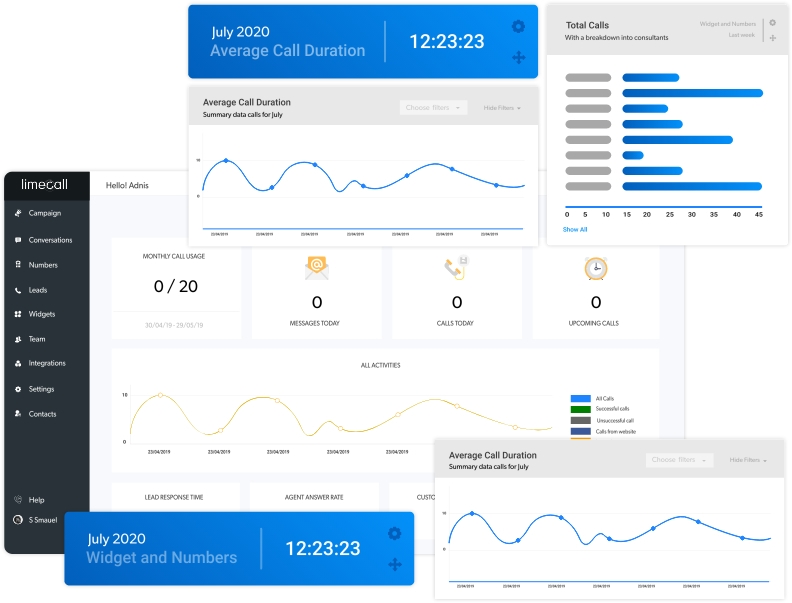Image resolution: width=792 pixels, height=603 pixels.
Task: Click the Messages Today label
Action: tap(315, 323)
